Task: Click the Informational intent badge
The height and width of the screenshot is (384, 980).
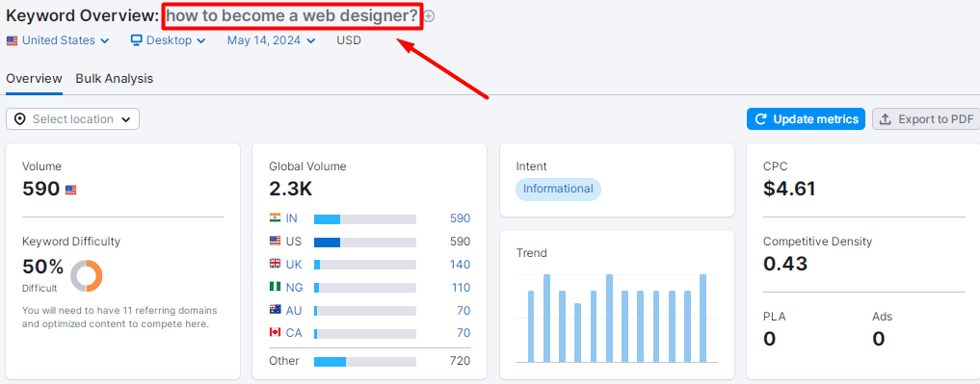Action: (558, 189)
